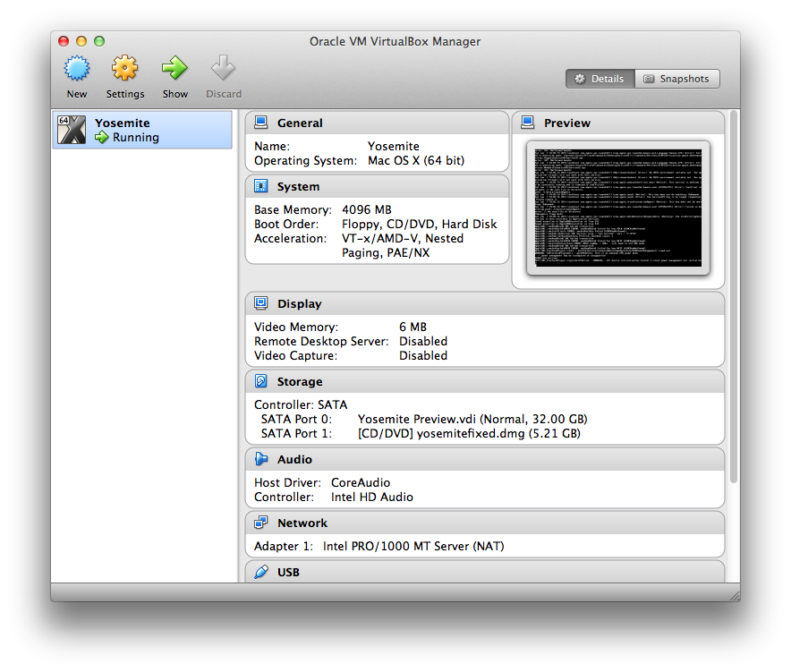Viewport: 791px width, 672px height.
Task: Collapse the System section header
Action: (x=376, y=186)
